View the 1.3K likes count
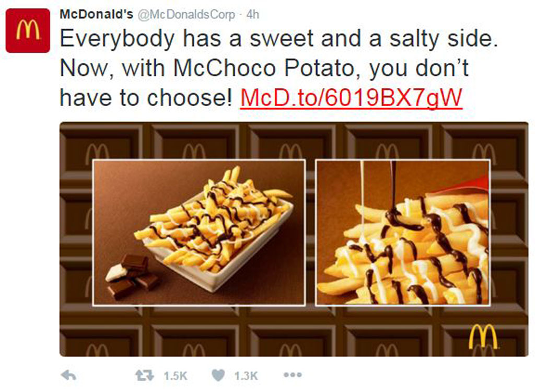Screen dimensions: 535x392 [x=246, y=376]
